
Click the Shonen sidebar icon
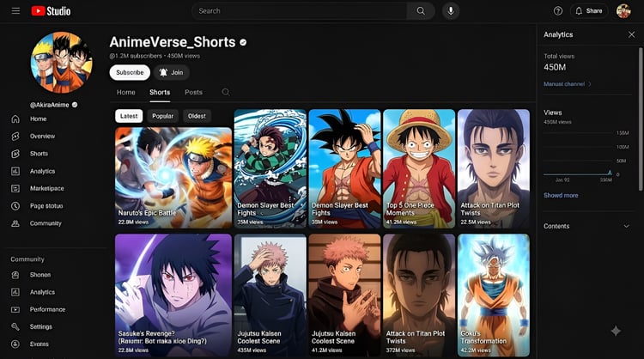pos(15,275)
